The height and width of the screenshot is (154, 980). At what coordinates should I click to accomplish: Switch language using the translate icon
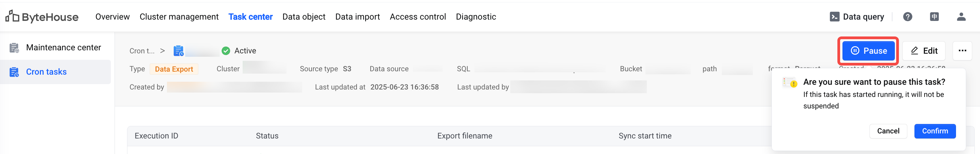tap(934, 17)
